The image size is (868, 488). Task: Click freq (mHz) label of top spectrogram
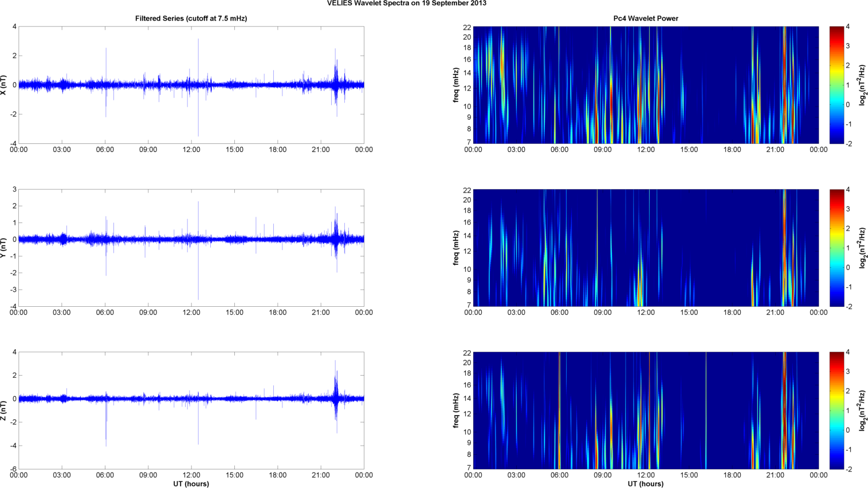pos(456,85)
